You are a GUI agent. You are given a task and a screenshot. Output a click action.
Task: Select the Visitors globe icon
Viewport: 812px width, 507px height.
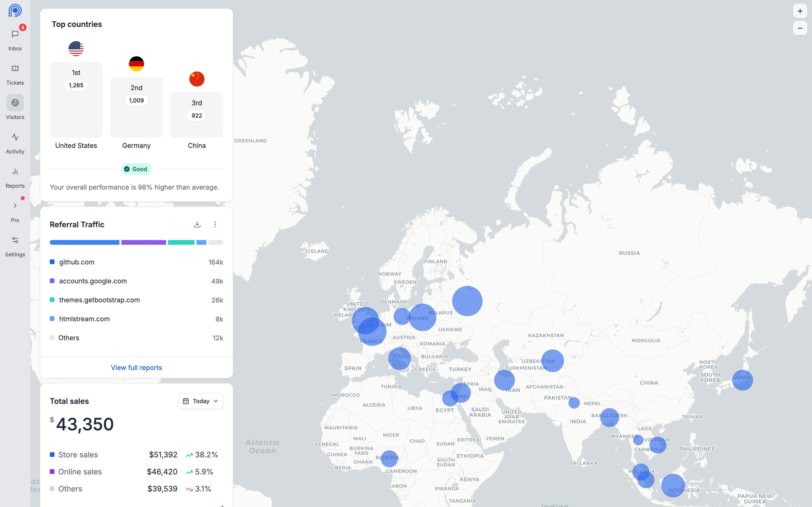15,103
